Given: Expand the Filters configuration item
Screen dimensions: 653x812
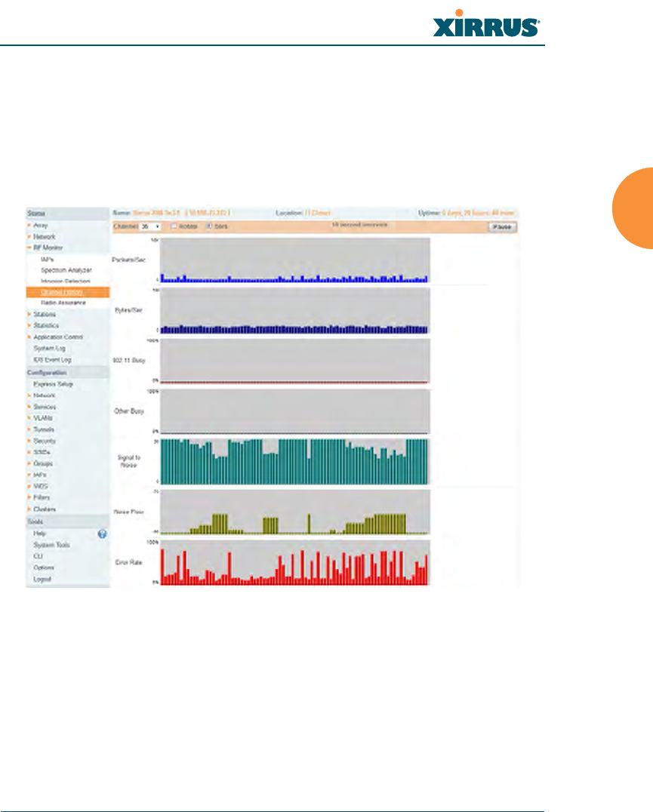Looking at the screenshot, I should (x=42, y=497).
